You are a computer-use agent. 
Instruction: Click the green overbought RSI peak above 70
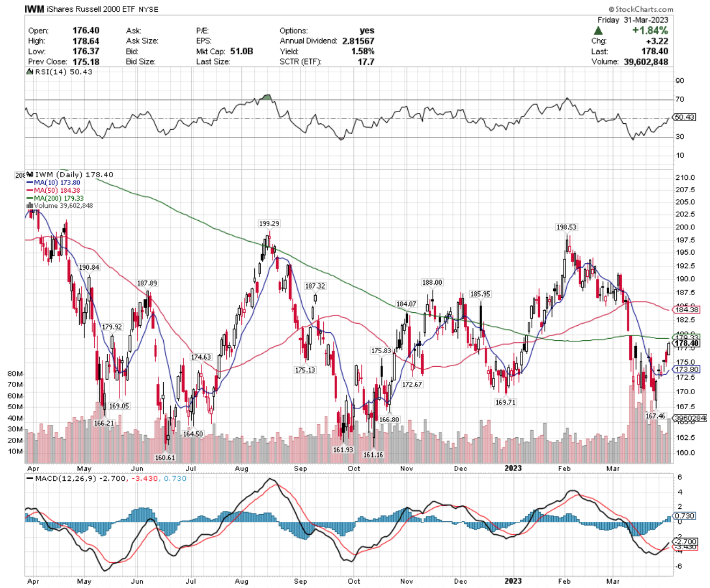point(267,97)
